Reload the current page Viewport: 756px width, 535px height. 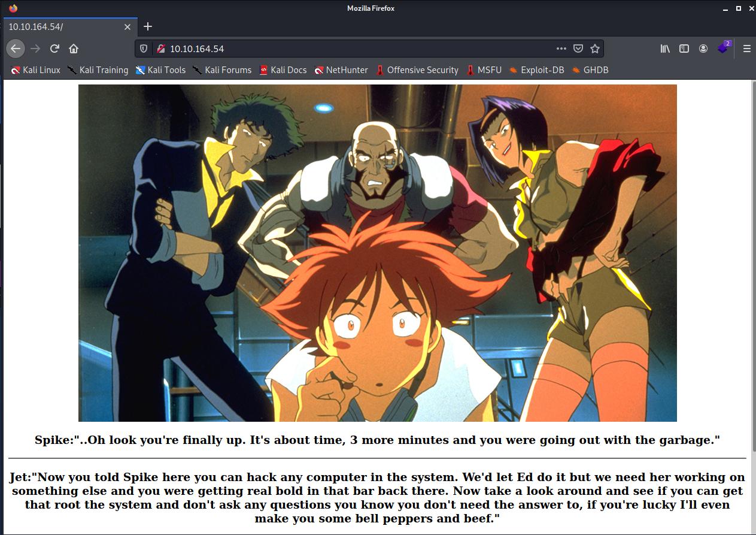(x=54, y=49)
